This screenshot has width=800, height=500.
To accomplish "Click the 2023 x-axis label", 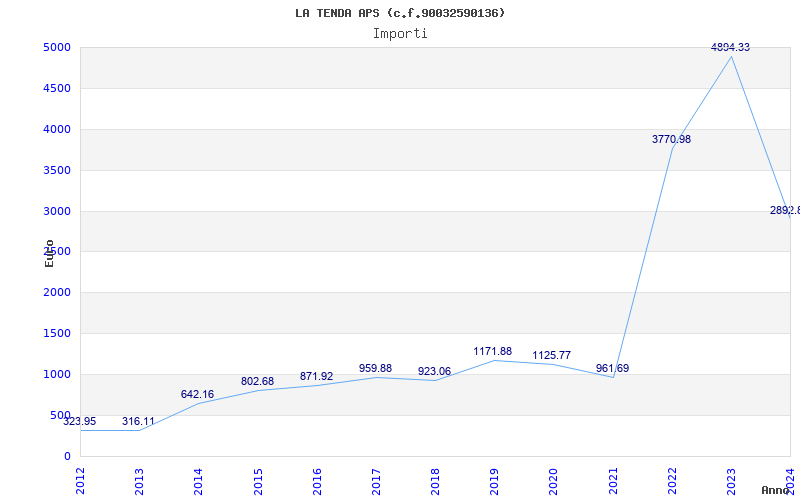I will pos(731,481).
